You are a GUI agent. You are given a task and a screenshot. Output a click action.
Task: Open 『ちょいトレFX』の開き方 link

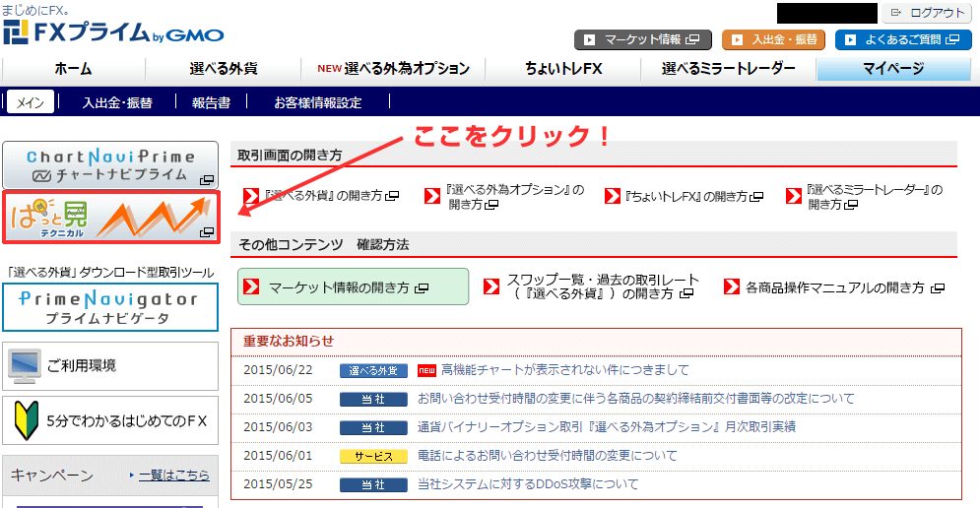point(693,196)
